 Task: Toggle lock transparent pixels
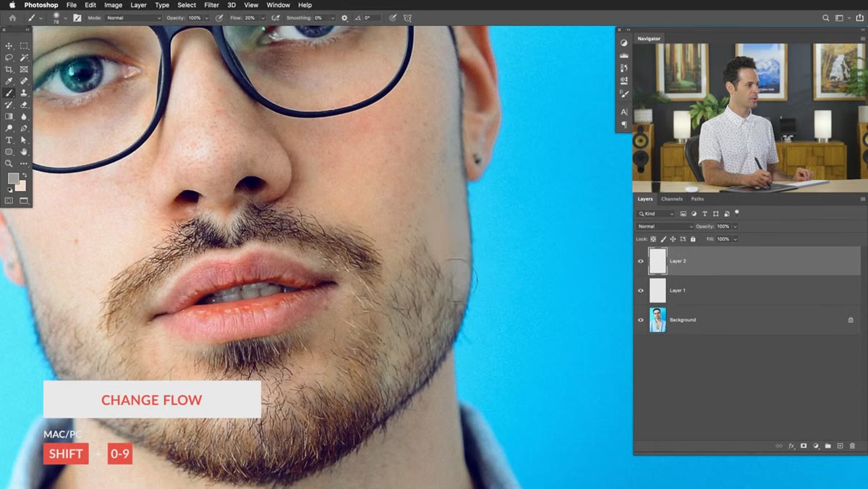[x=653, y=239]
